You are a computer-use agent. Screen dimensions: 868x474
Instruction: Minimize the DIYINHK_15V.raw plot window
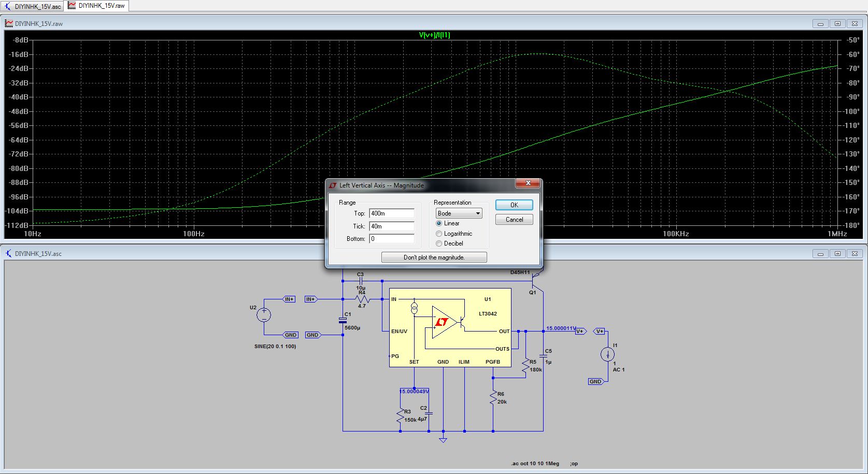[820, 23]
